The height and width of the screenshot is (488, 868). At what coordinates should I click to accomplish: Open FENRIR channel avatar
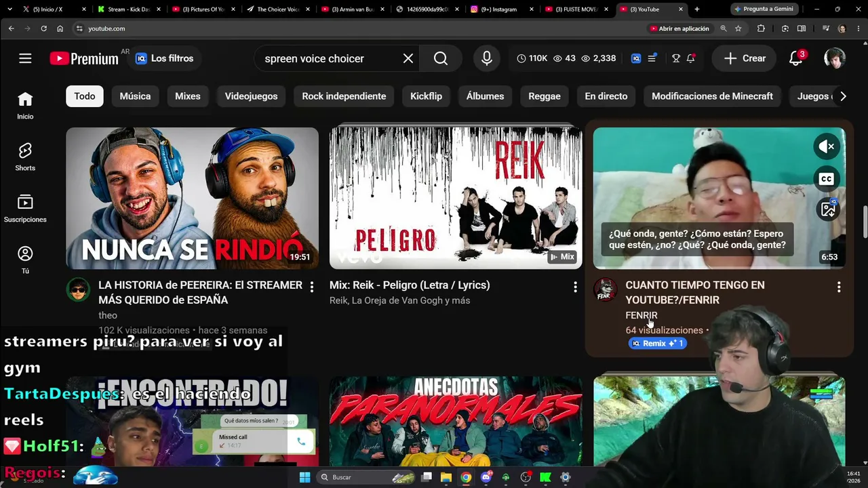pos(605,289)
